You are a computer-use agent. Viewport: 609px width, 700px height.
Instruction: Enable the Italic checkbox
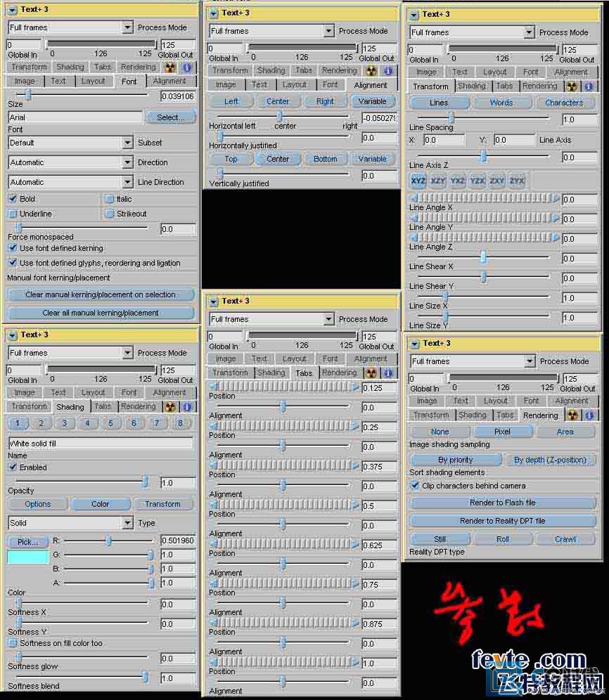[110, 199]
